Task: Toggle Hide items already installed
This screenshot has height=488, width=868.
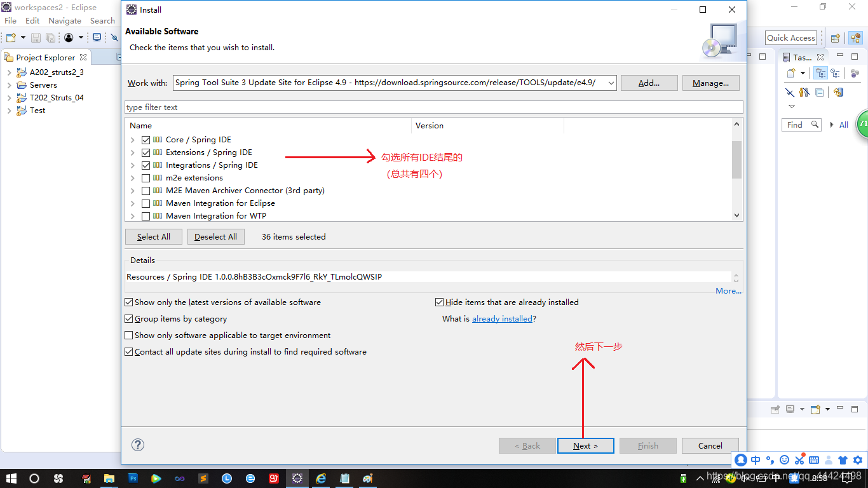Action: [439, 302]
